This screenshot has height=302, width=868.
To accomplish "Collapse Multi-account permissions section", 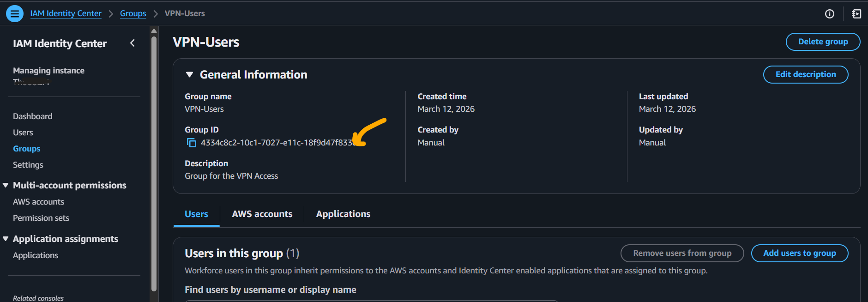I will 6,185.
